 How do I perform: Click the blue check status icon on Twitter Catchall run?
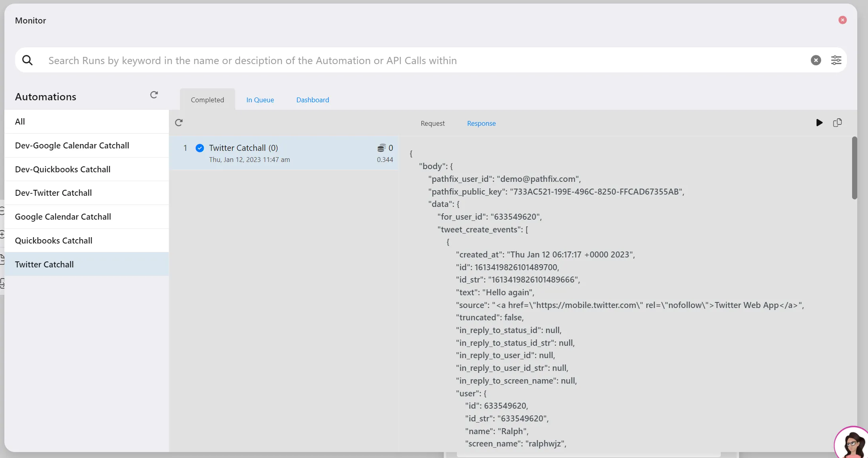(200, 148)
